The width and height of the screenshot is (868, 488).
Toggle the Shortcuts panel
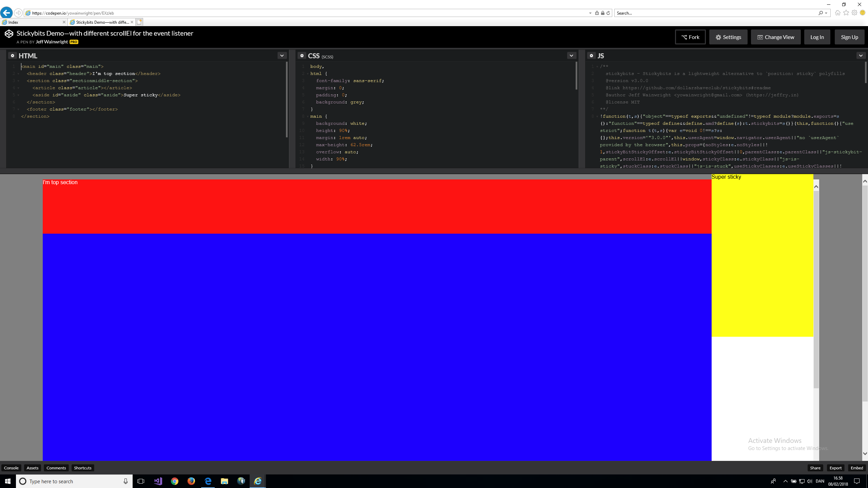82,468
